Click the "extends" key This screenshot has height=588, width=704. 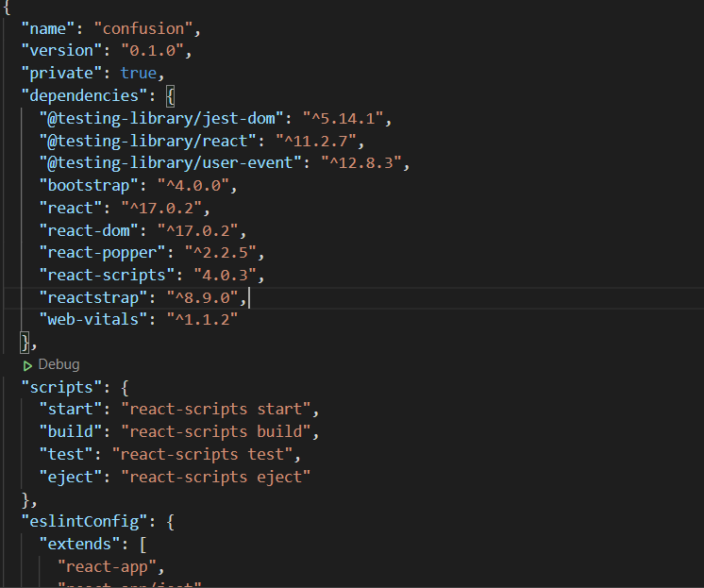tap(80, 544)
